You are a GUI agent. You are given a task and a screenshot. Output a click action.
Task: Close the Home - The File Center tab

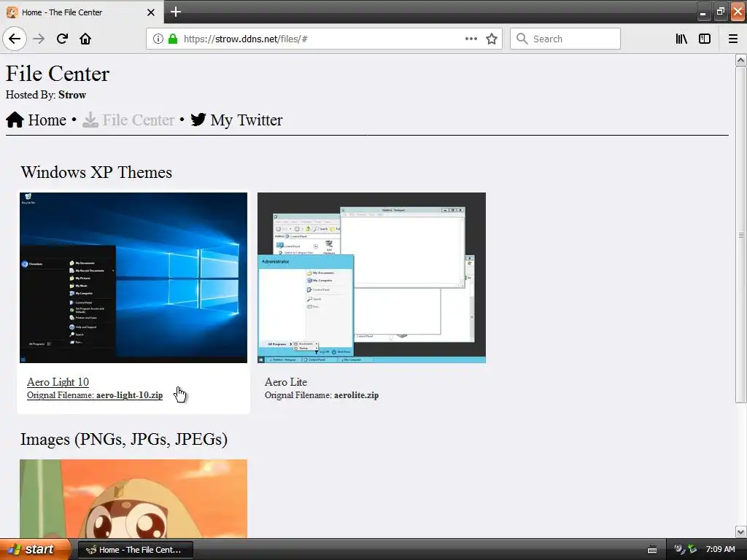tap(150, 12)
